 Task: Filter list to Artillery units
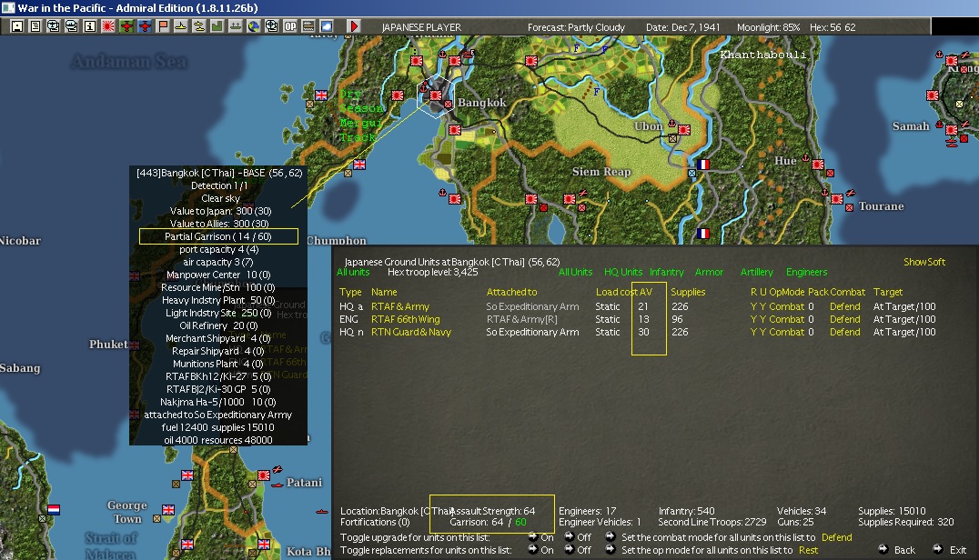(x=757, y=272)
